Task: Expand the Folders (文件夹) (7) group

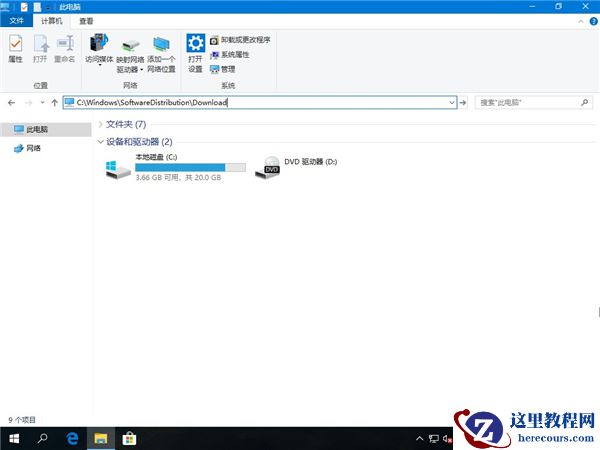Action: pos(100,124)
